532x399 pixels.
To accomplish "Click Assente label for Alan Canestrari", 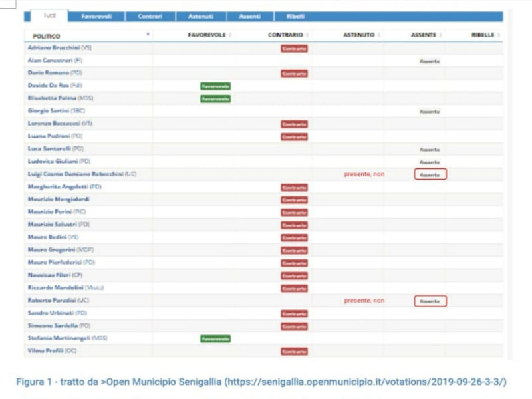I will [430, 61].
